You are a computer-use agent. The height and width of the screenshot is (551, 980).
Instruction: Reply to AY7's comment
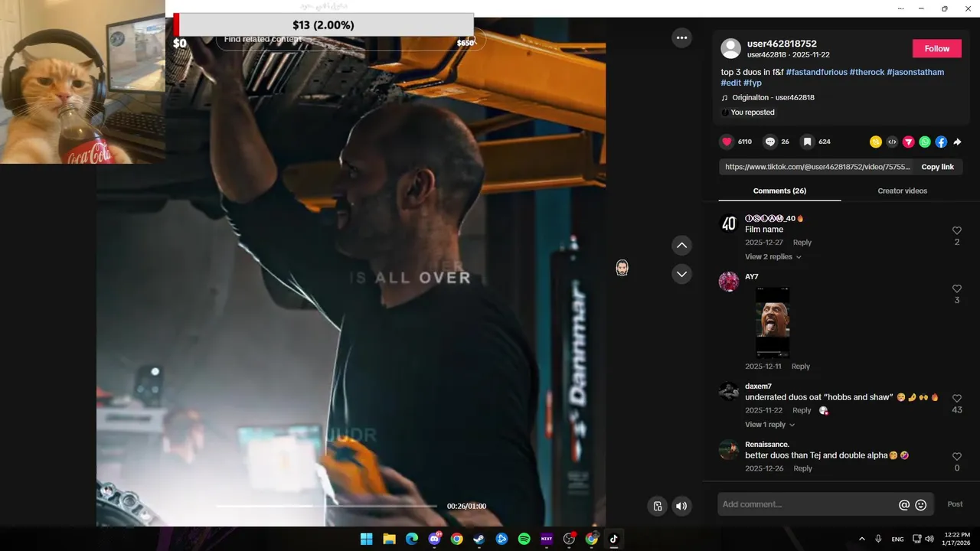pyautogui.click(x=800, y=367)
